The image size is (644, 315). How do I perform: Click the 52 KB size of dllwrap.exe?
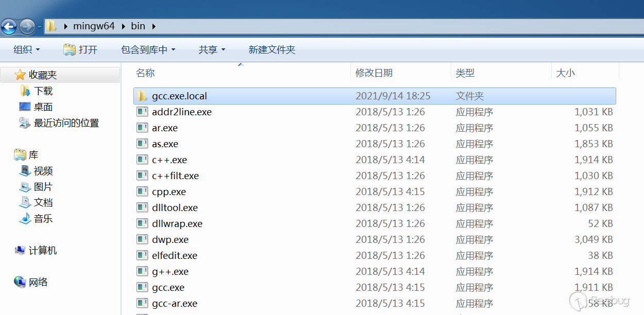coord(600,223)
